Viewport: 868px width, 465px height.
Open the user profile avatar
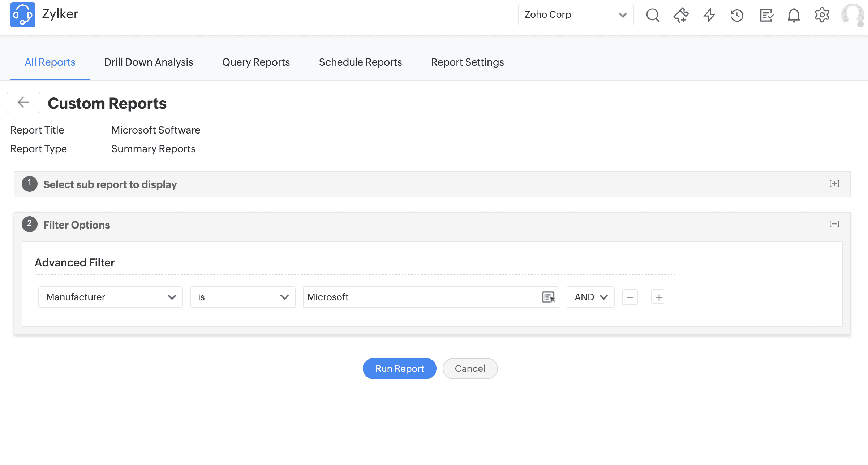coord(852,15)
